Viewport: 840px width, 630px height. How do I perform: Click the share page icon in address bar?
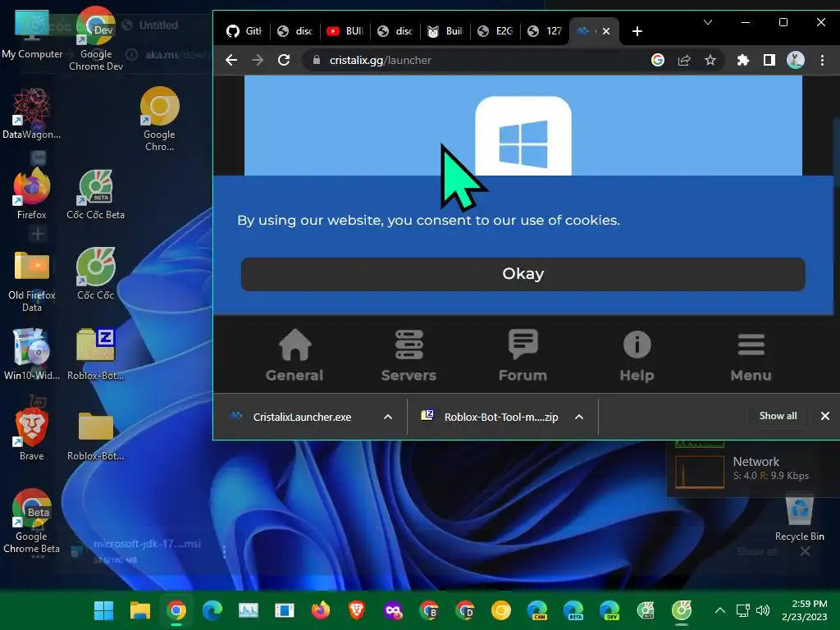(x=684, y=60)
